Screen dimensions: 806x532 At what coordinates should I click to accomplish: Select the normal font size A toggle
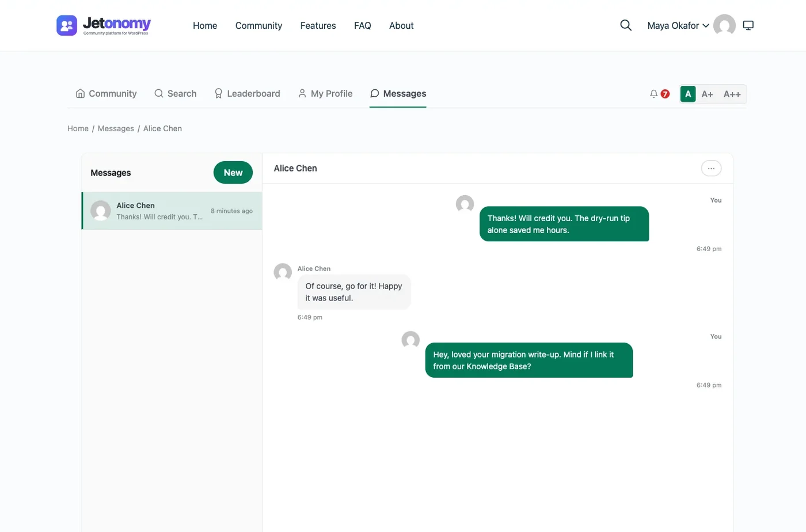coord(688,94)
